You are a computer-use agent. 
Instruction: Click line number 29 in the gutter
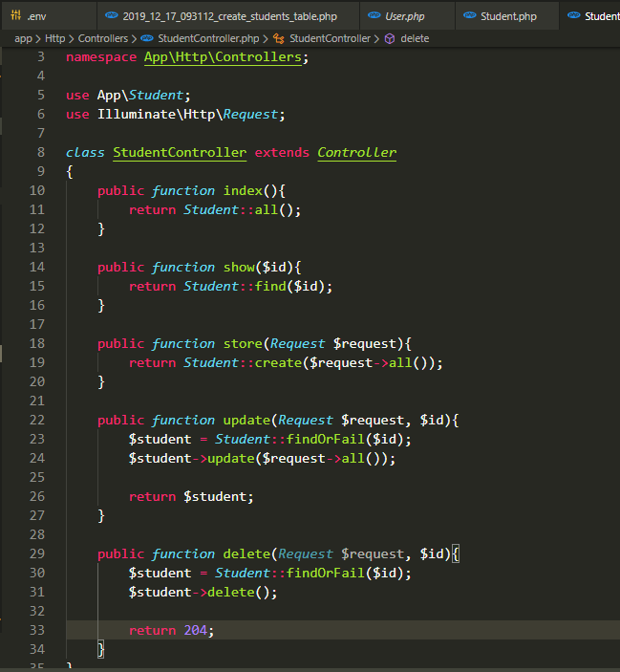click(x=37, y=553)
